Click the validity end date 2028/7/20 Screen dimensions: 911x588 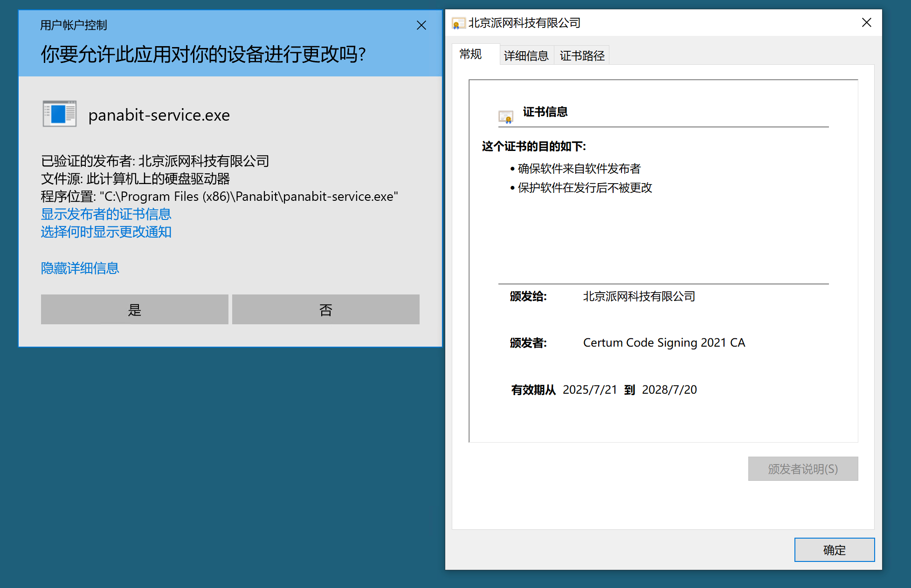click(669, 390)
